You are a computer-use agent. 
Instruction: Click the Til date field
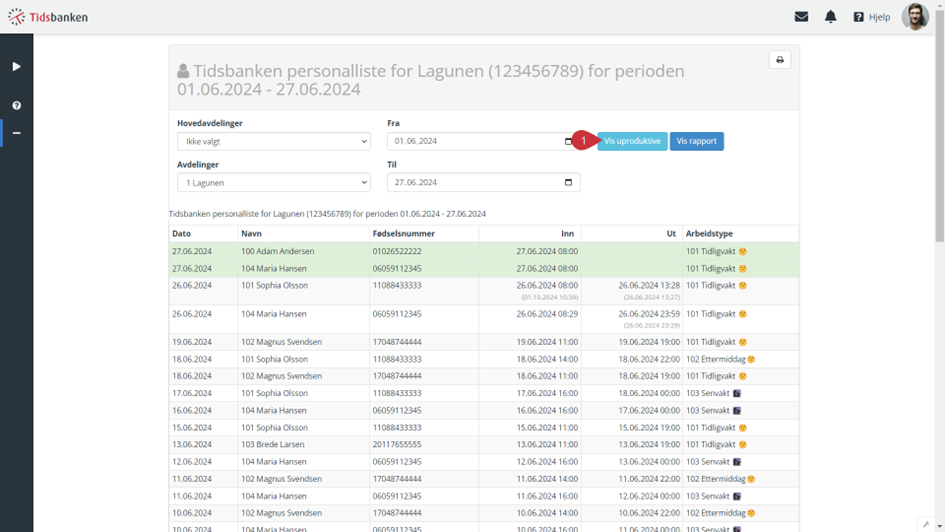pyautogui.click(x=483, y=183)
